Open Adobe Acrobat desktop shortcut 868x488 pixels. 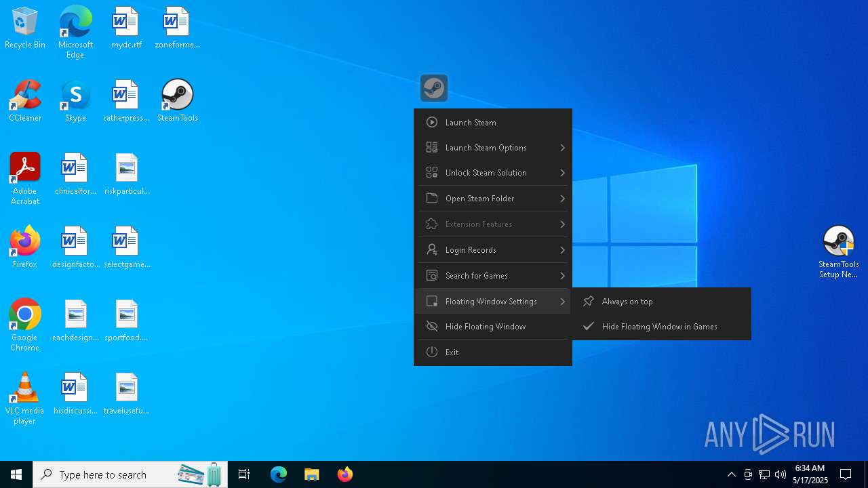click(x=25, y=179)
